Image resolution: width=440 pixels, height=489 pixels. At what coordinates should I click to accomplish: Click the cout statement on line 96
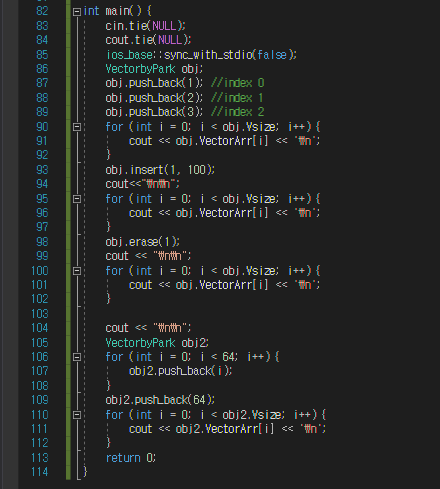click(225, 213)
